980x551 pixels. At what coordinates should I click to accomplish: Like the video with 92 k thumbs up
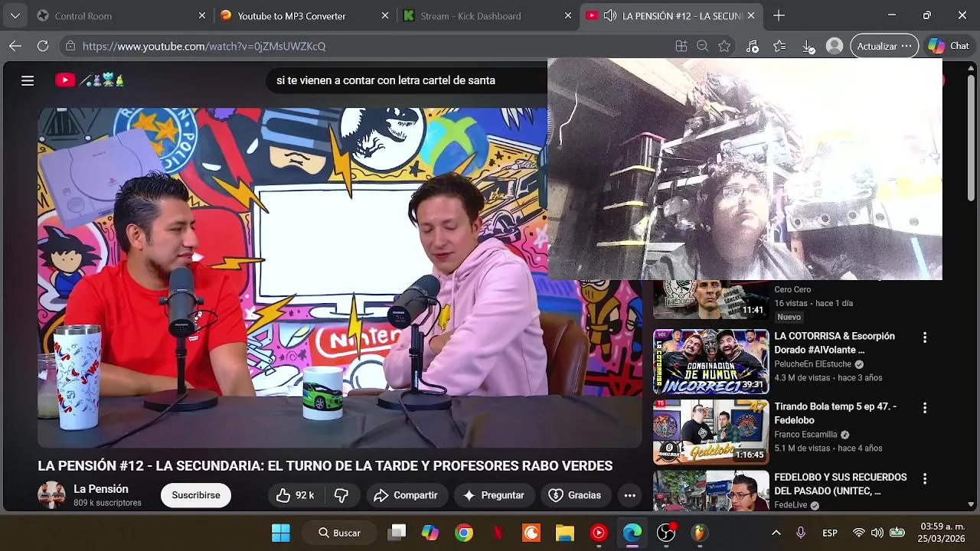tap(296, 495)
